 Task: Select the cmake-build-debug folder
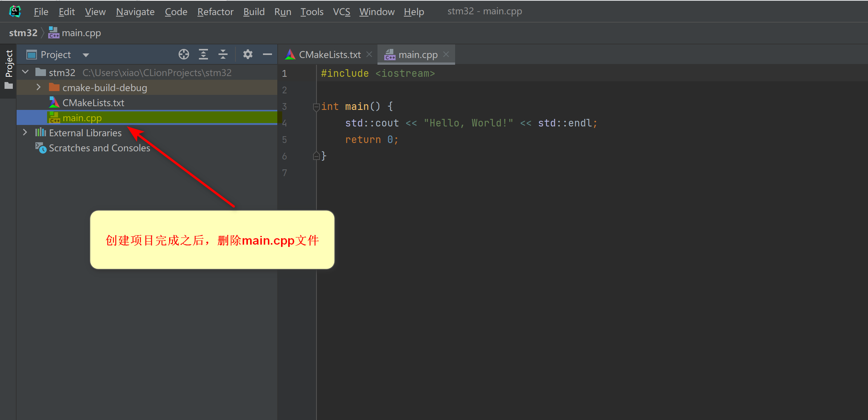147,87
